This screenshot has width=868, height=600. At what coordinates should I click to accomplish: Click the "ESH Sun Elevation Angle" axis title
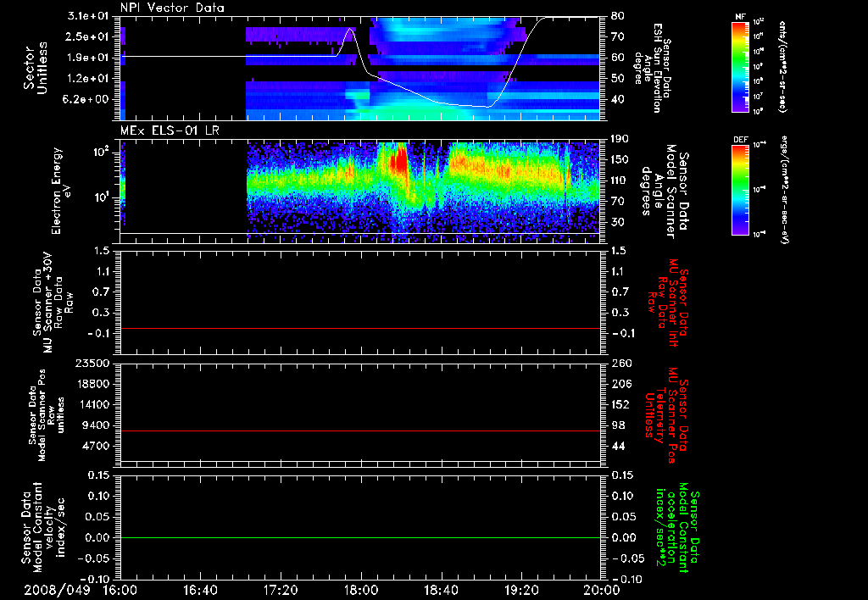pos(654,68)
